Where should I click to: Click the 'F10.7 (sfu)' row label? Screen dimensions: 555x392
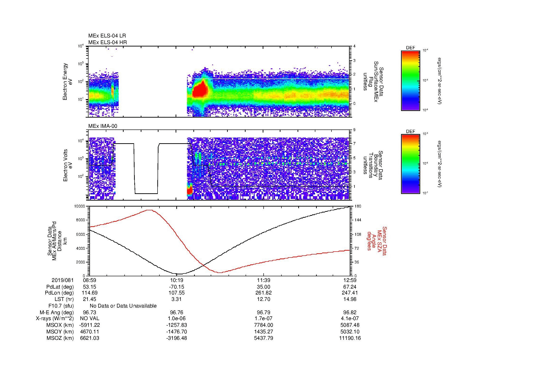[61, 306]
